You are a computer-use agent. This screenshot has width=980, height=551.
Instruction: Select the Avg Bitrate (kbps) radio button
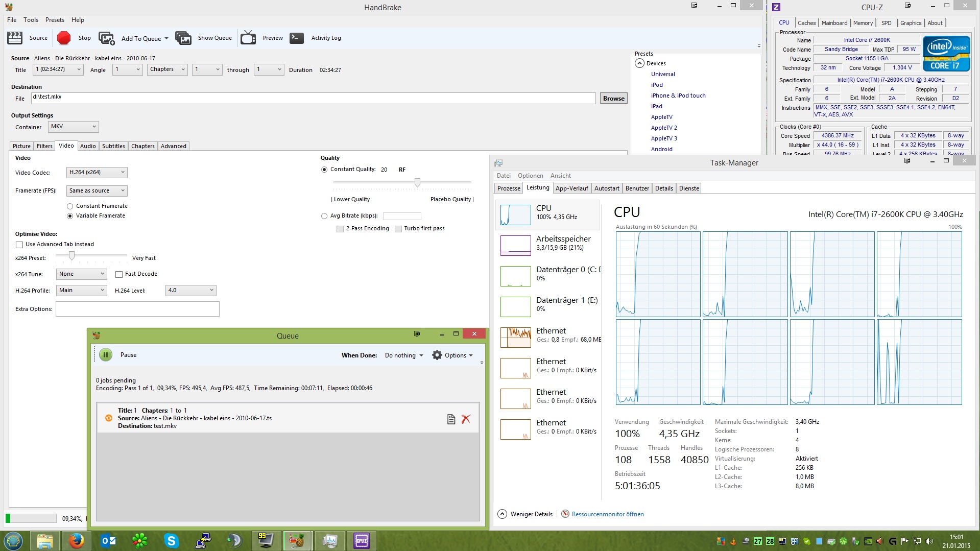324,216
